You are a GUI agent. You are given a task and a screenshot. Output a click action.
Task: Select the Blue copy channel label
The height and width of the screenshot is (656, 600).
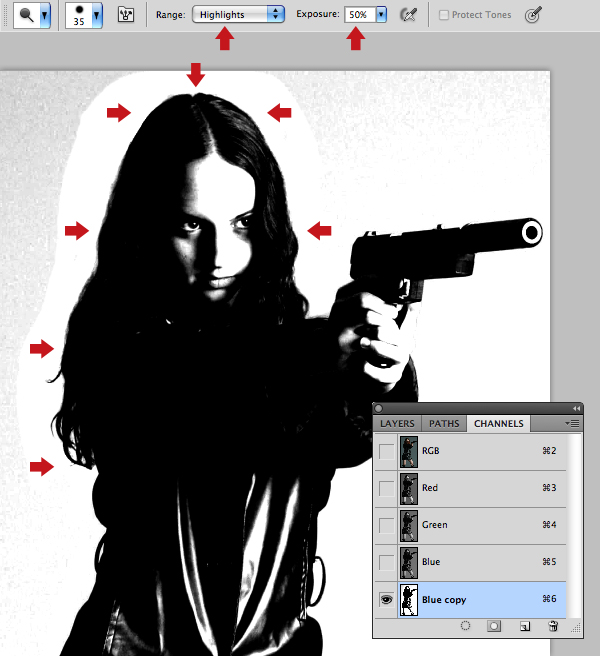(x=444, y=600)
